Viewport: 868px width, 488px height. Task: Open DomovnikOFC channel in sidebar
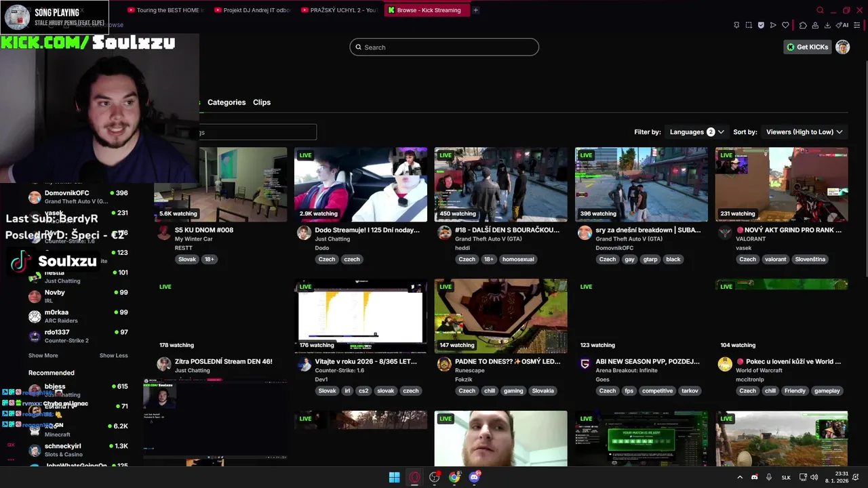(x=78, y=197)
